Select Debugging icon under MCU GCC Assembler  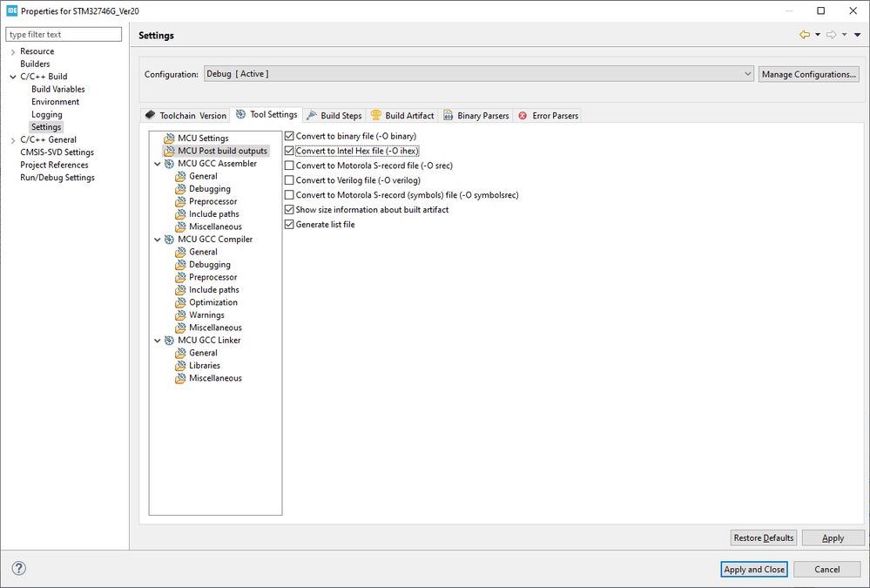click(x=180, y=189)
